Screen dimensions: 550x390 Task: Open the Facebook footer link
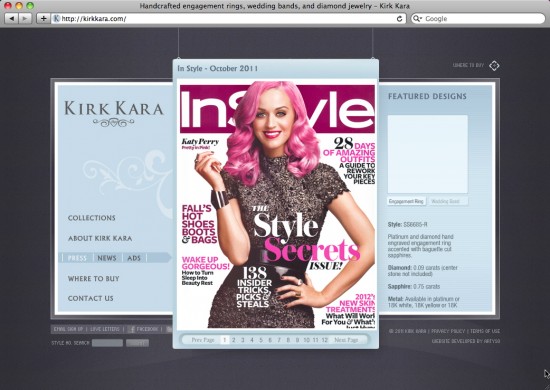[x=147, y=329]
